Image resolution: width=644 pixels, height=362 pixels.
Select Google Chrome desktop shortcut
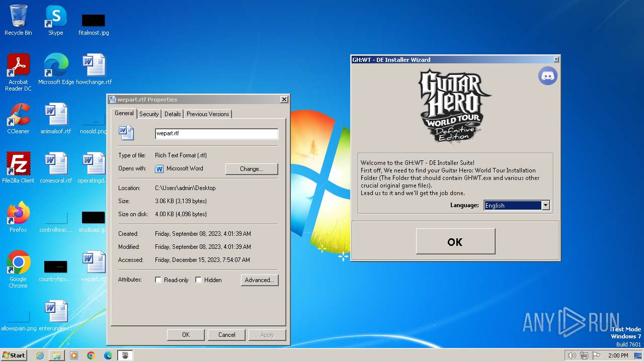click(x=18, y=269)
